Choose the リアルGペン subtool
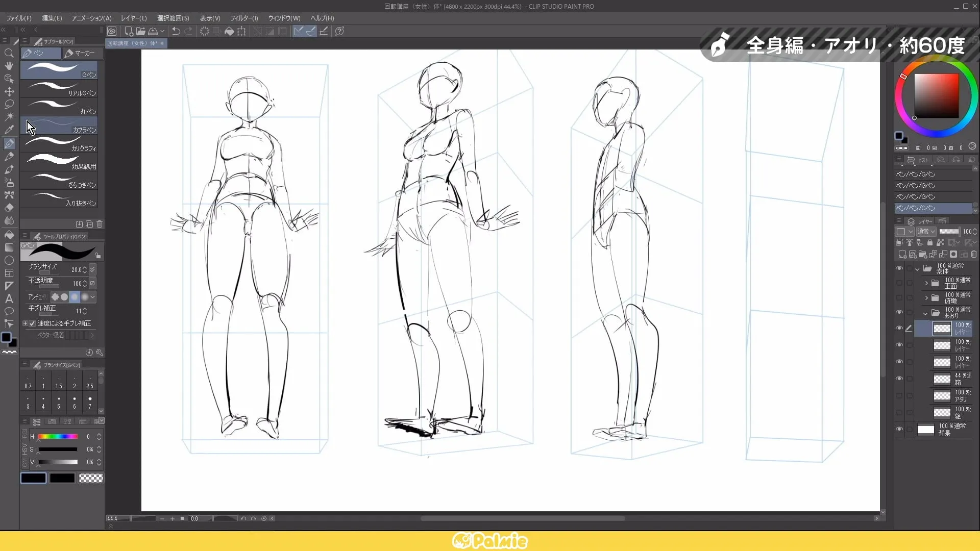The image size is (980, 551). point(59,88)
